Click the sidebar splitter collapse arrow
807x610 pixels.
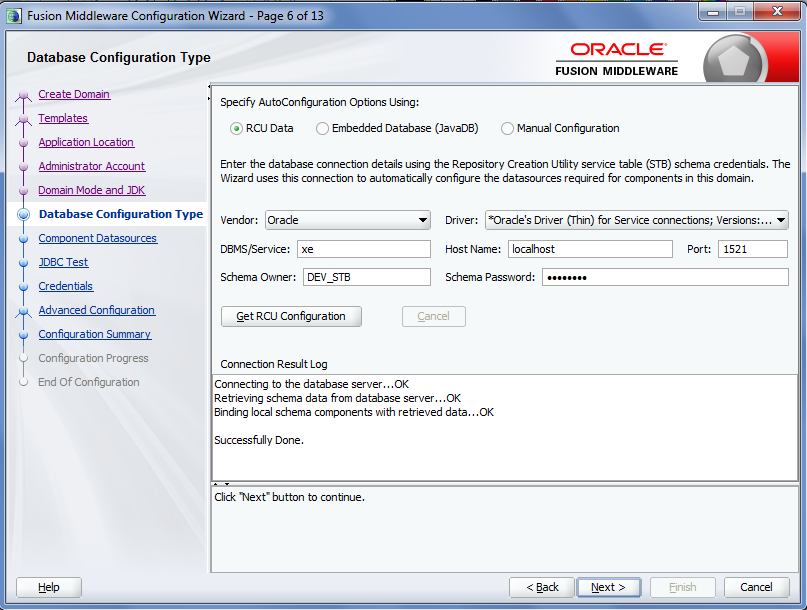[209, 92]
